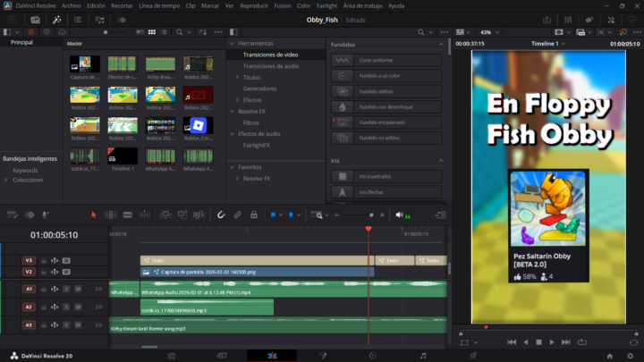Open the Quick Export icon

(547, 20)
